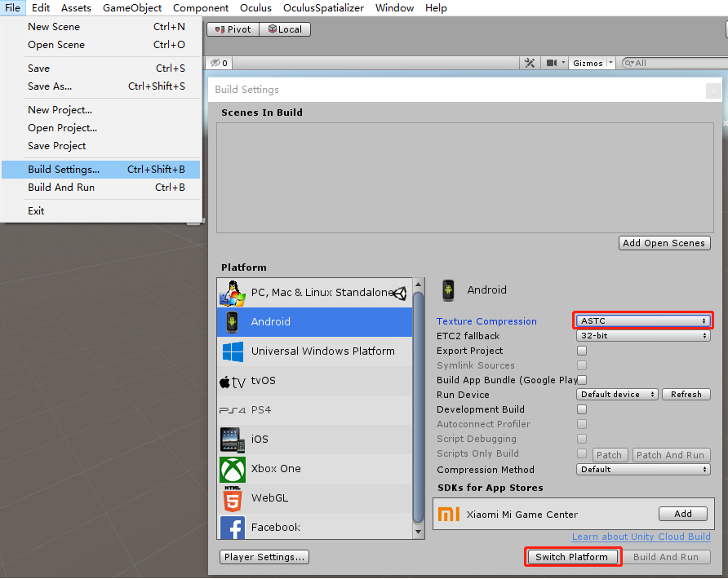
Task: Click the Android robot icon in platform list
Action: click(x=232, y=322)
